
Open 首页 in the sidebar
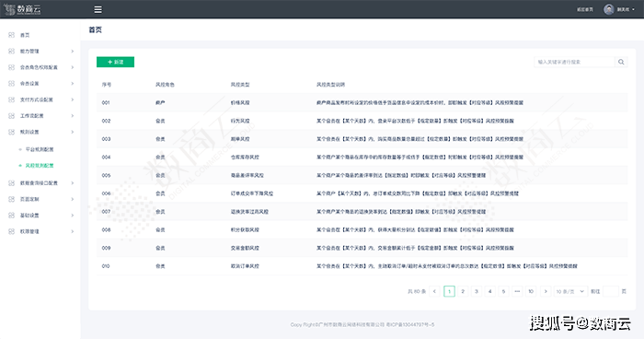[x=25, y=35]
